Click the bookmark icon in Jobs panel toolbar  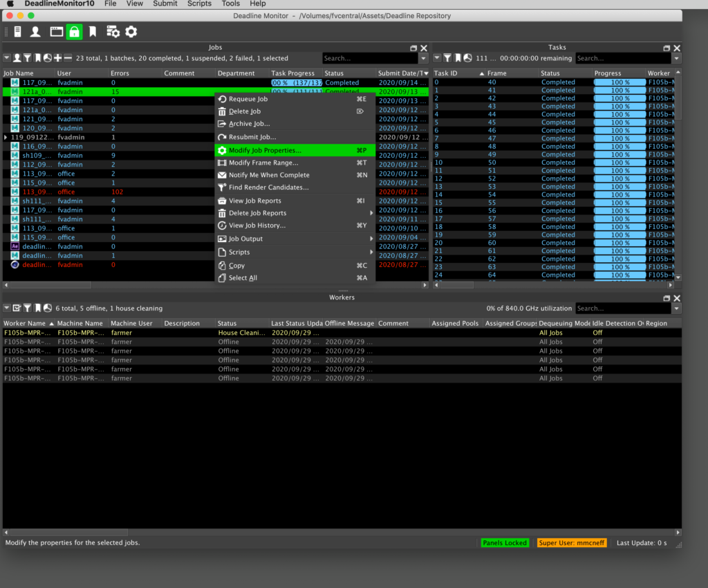38,58
